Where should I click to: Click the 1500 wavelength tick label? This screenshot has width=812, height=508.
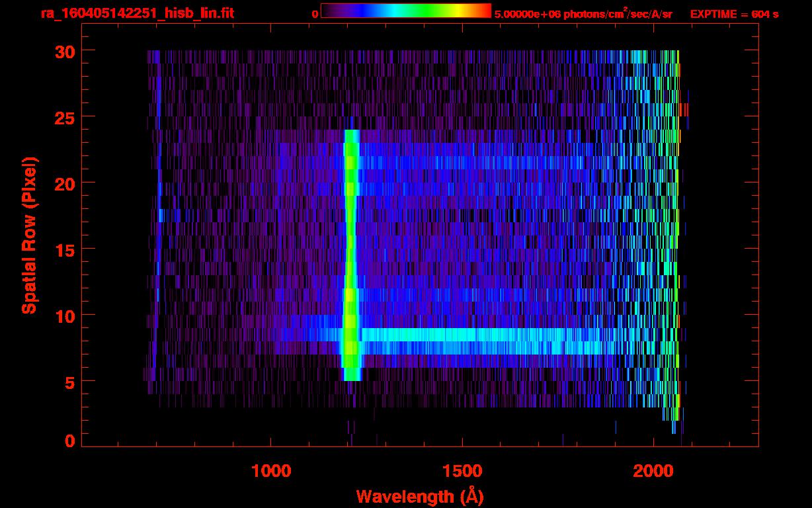(462, 470)
